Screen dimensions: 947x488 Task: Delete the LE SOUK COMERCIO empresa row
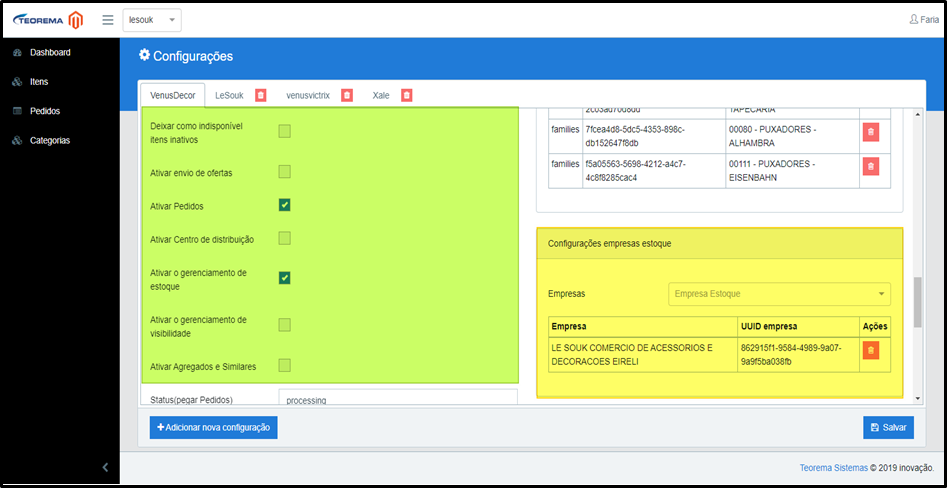coord(870,350)
